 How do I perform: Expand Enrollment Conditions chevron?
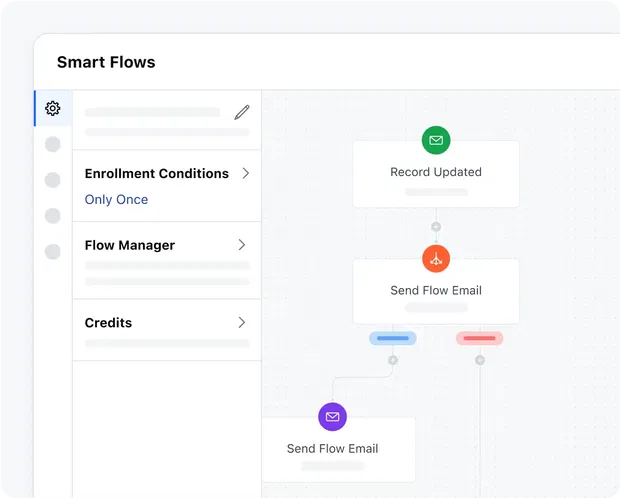click(246, 173)
